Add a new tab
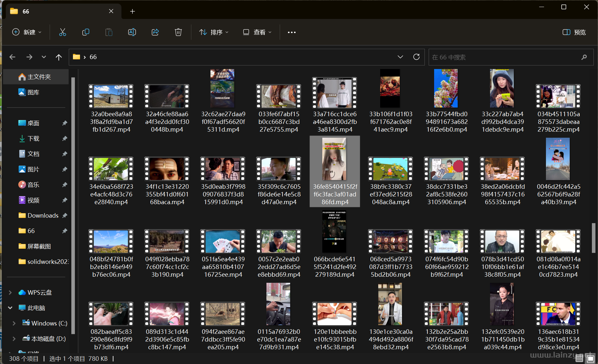Viewport: 598px width, 364px height. tap(132, 11)
